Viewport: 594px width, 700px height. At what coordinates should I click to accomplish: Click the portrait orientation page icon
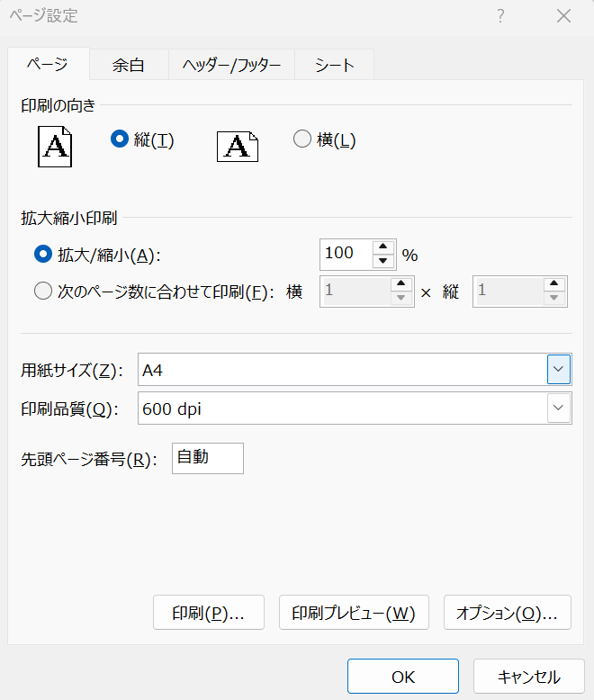point(54,147)
